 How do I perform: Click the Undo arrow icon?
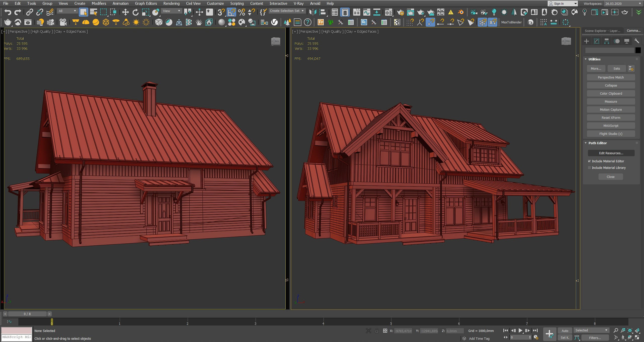[x=8, y=12]
